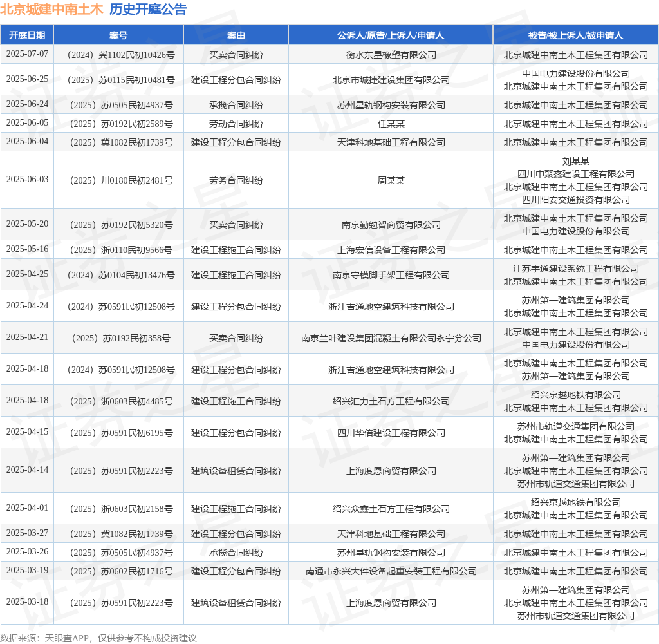659x644 pixels.
Task: Select date cell 2025-04-15
Action: pos(27,432)
